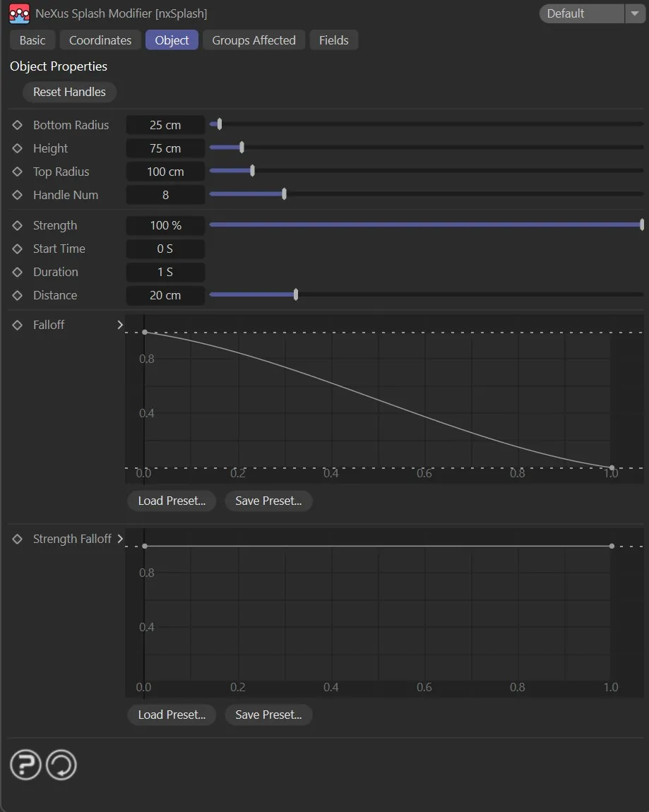Click the circular reset arrow icon
This screenshot has width=649, height=812.
click(x=61, y=765)
